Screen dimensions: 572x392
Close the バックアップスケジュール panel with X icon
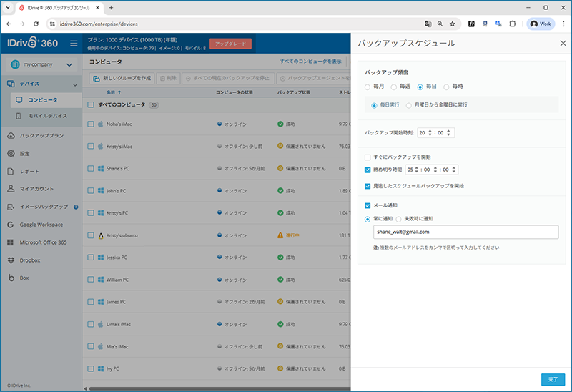(x=563, y=44)
